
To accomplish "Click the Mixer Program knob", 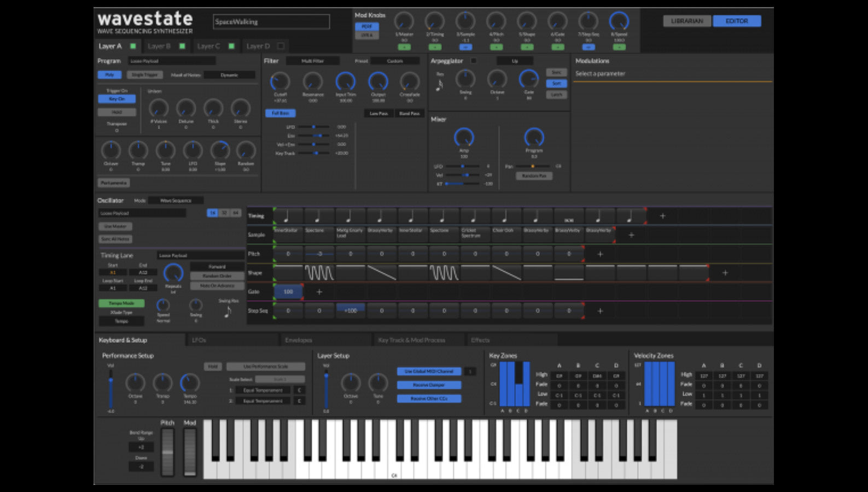I will (x=534, y=137).
